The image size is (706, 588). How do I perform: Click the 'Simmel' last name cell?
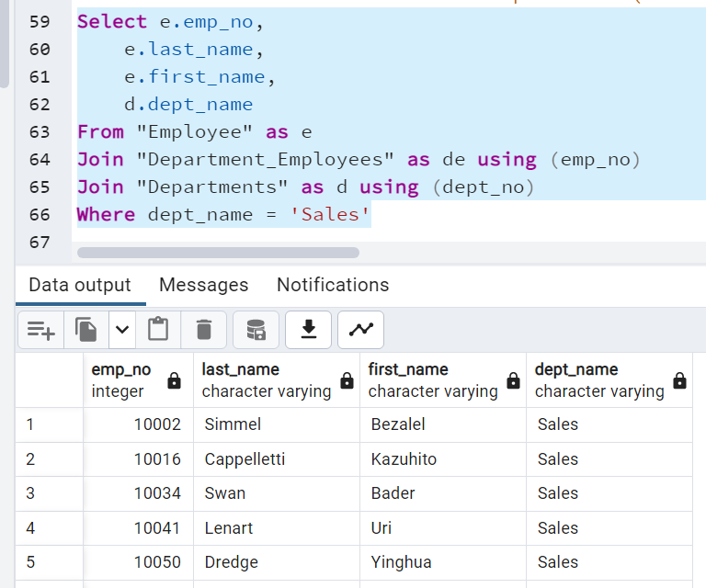tap(277, 424)
